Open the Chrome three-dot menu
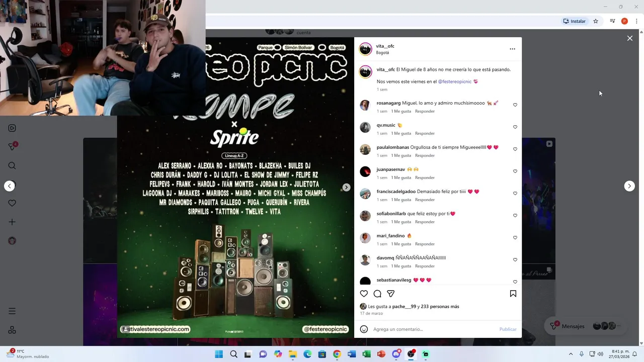 636,21
